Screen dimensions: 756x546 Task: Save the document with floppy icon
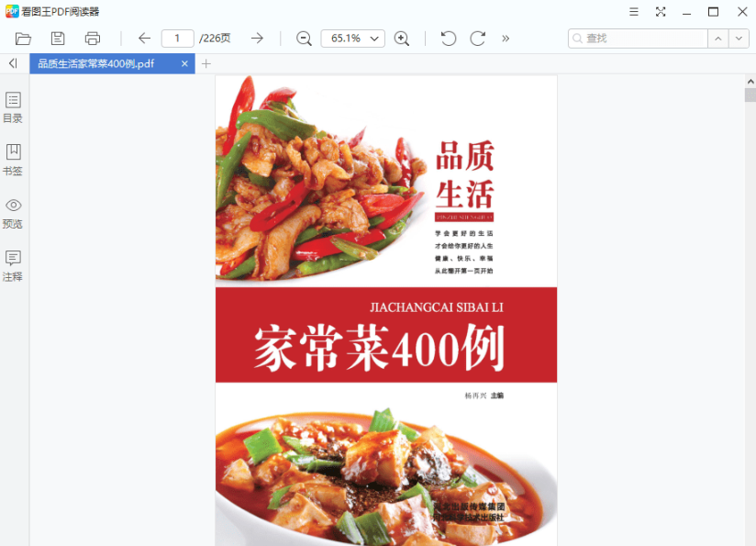pyautogui.click(x=58, y=39)
